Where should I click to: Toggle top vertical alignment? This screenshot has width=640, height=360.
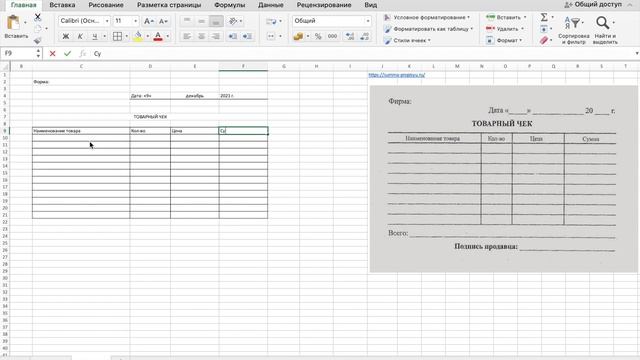point(187,21)
